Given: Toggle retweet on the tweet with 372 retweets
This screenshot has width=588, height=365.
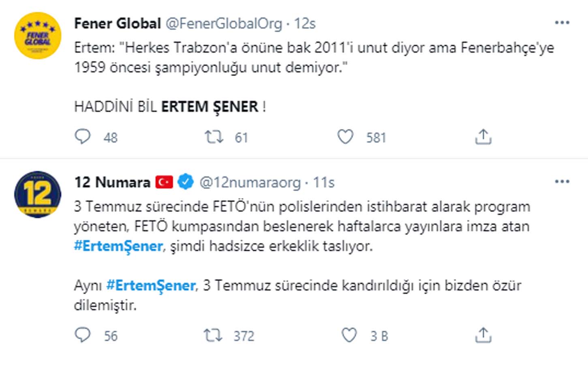Looking at the screenshot, I should click(214, 335).
